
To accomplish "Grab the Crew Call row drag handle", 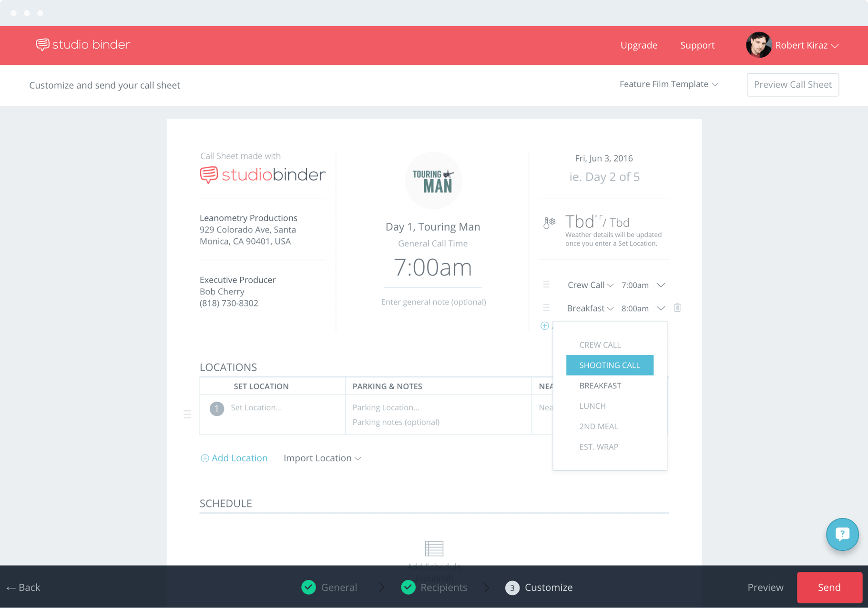I will pos(546,284).
